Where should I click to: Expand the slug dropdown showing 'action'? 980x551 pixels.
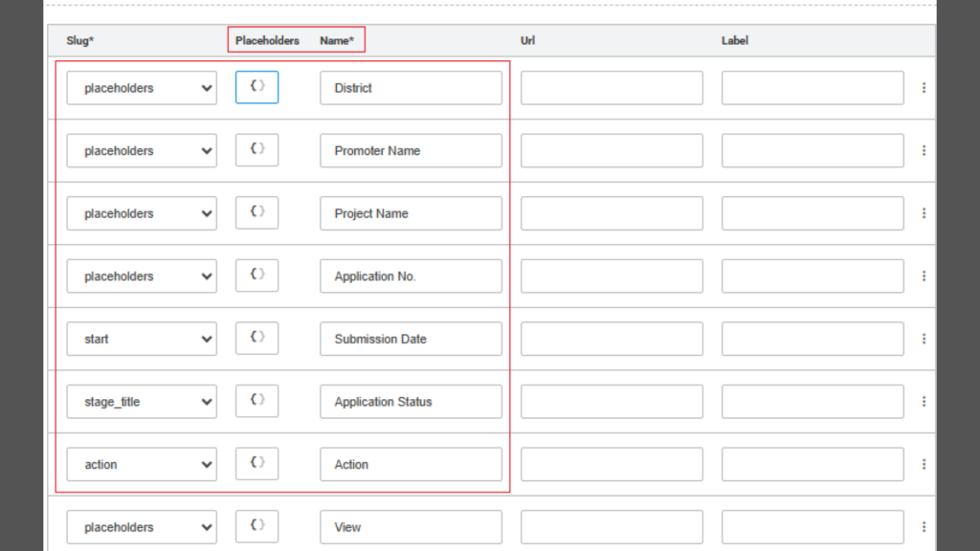[142, 464]
